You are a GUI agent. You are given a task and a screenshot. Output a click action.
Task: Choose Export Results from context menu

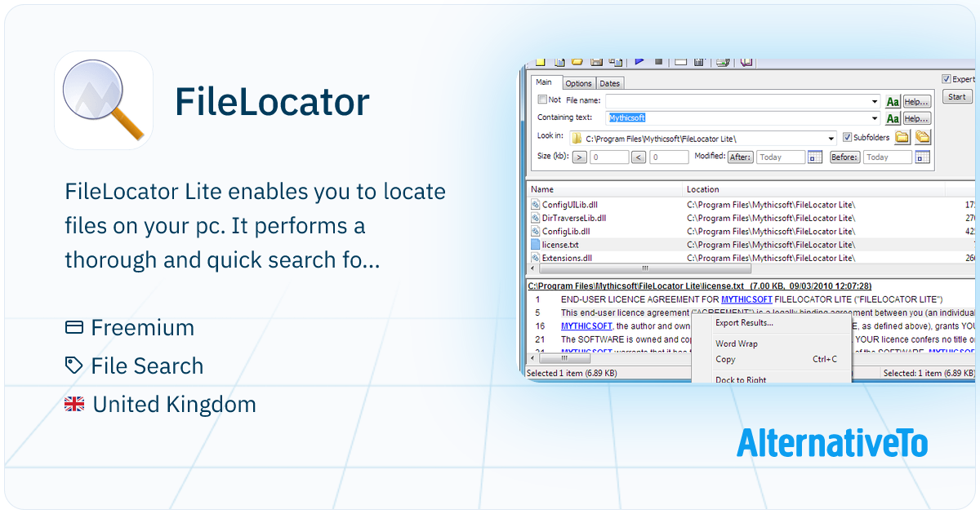click(744, 323)
